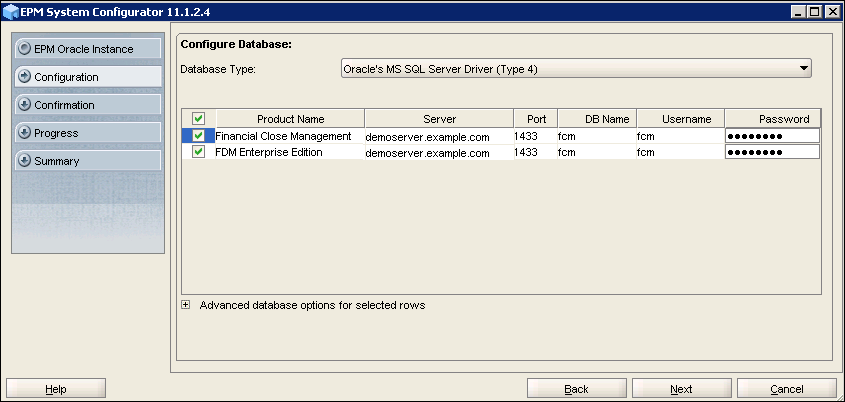The width and height of the screenshot is (845, 402).
Task: Click the Configuration step arrow icon
Action: (25, 77)
